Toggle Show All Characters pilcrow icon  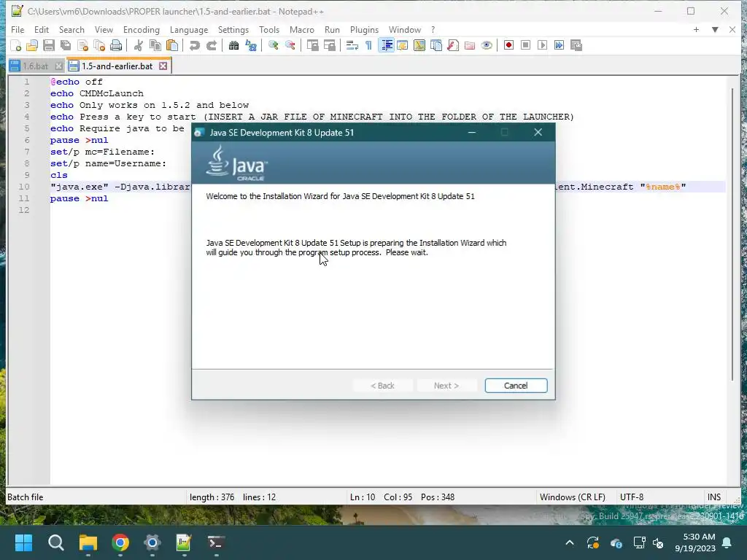click(x=368, y=45)
